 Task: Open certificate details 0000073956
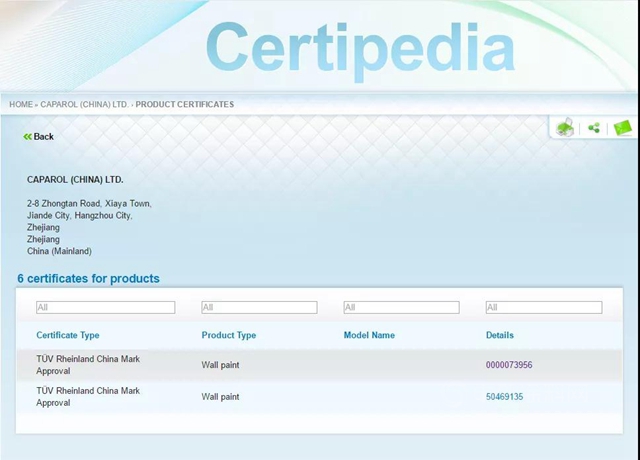509,365
